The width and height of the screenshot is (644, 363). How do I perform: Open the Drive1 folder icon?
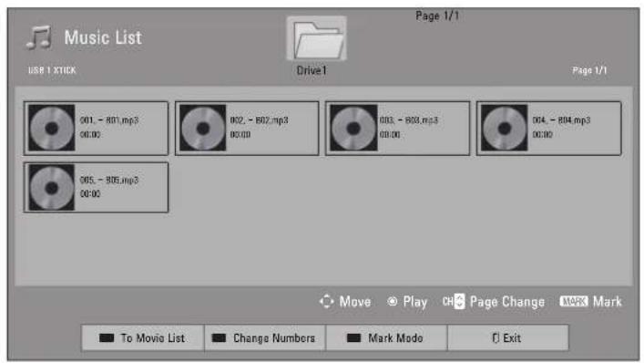pyautogui.click(x=316, y=39)
